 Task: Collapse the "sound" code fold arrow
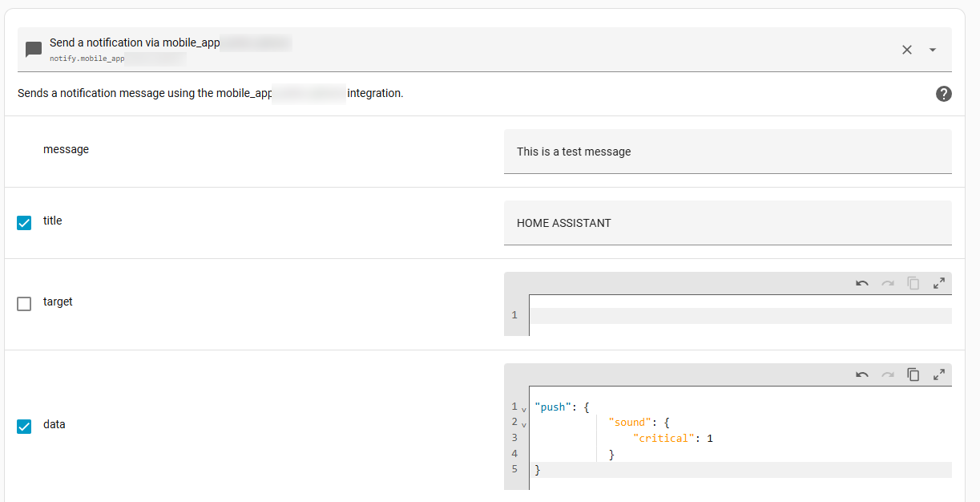tap(524, 424)
